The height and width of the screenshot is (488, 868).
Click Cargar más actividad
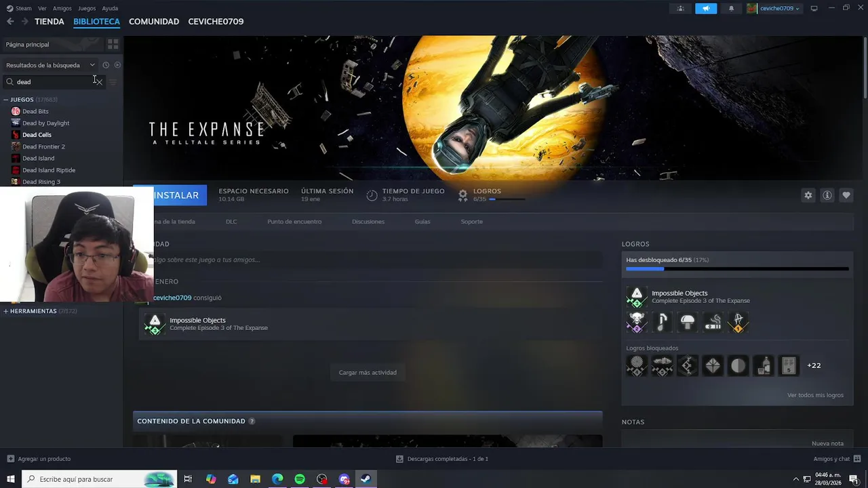pyautogui.click(x=368, y=373)
